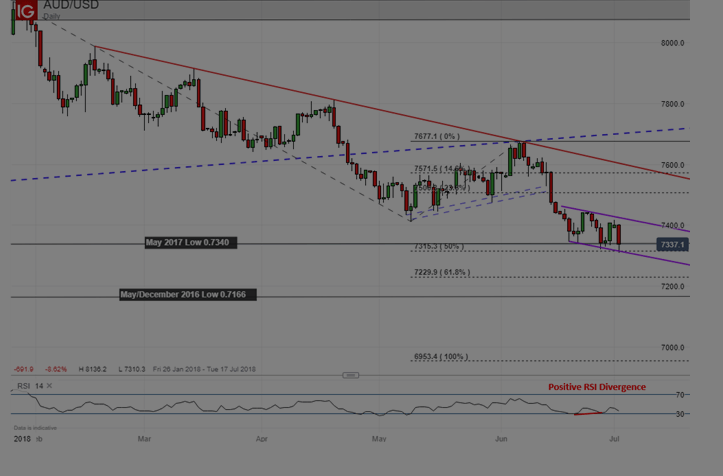Click the Apr marker on time axis
Viewport: 723px width, 476px height.
click(x=261, y=439)
